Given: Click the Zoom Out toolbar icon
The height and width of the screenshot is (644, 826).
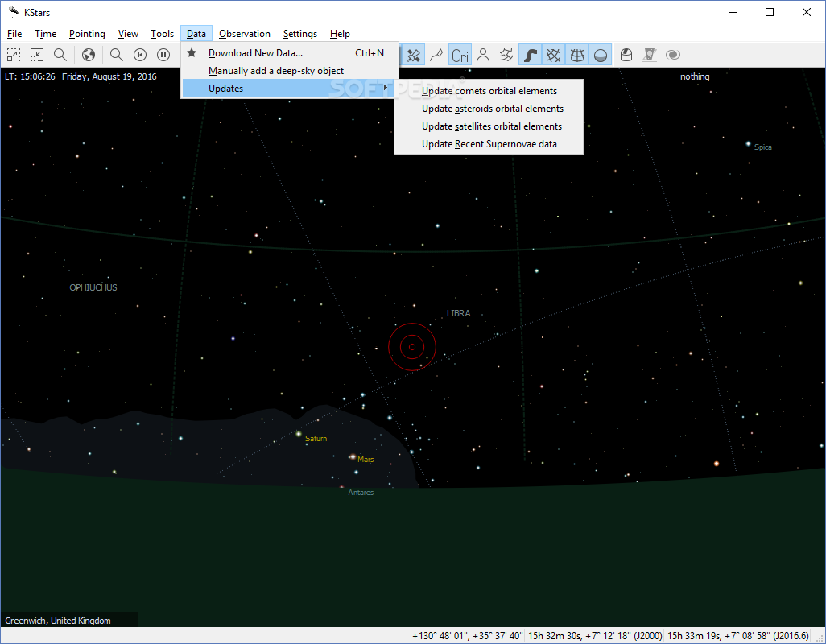Looking at the screenshot, I should pos(37,55).
